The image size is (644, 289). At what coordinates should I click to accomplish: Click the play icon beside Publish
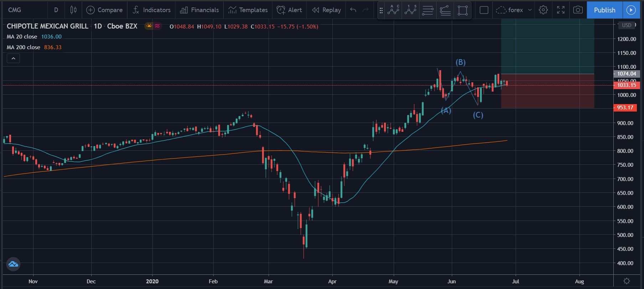point(631,10)
